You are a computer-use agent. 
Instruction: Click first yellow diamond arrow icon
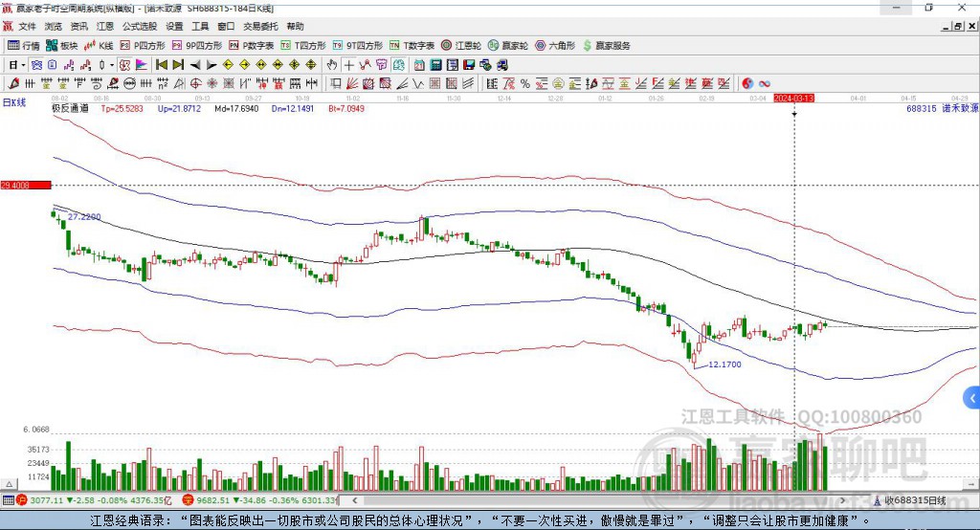(228, 65)
